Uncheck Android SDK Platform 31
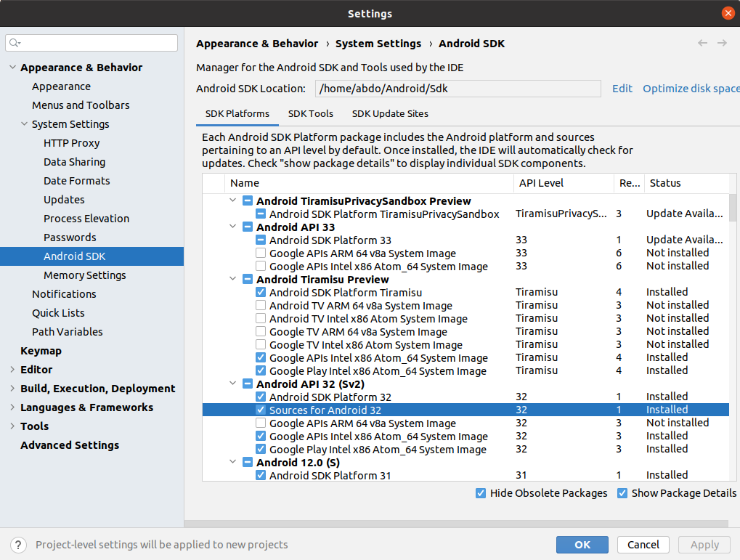 [x=261, y=475]
